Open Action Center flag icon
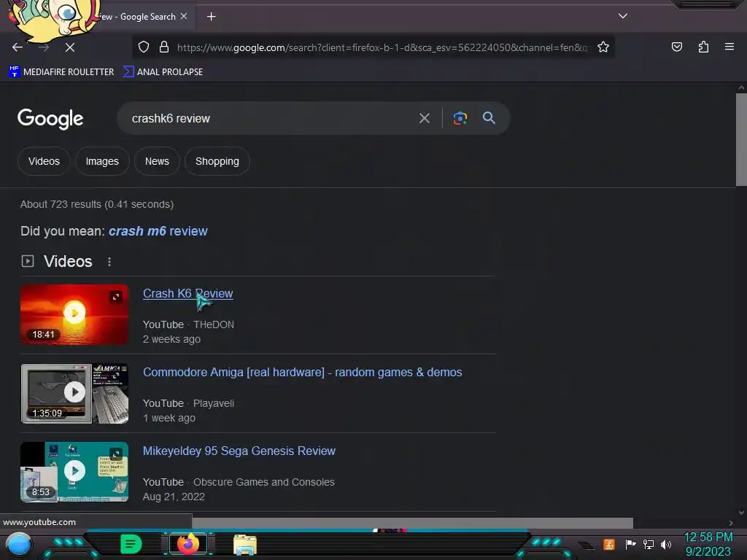The width and height of the screenshot is (747, 560). (630, 544)
